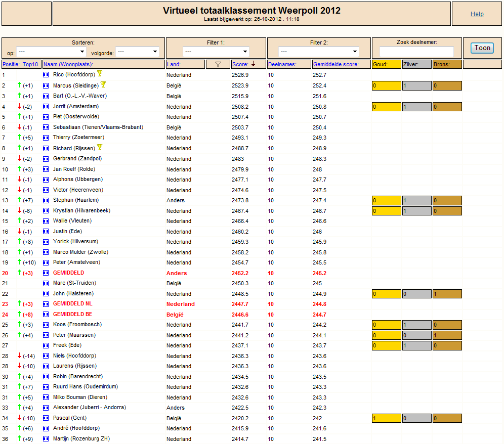This screenshot has height=444, width=504.
Task: Sort by the Land column header
Action: tap(174, 64)
